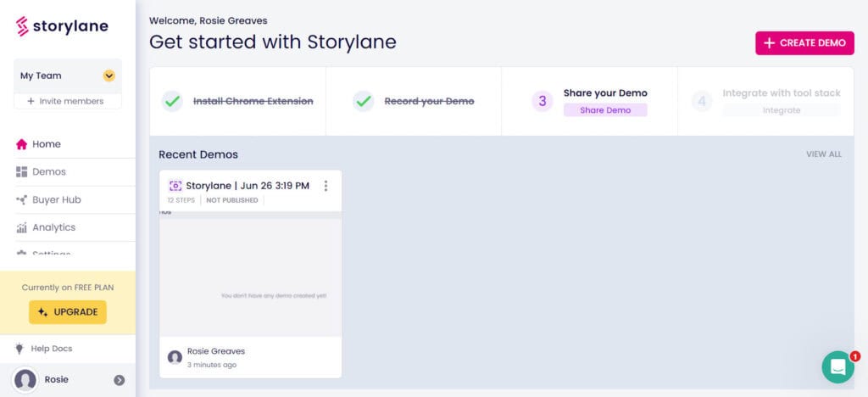Click the Demos grid icon

21,171
